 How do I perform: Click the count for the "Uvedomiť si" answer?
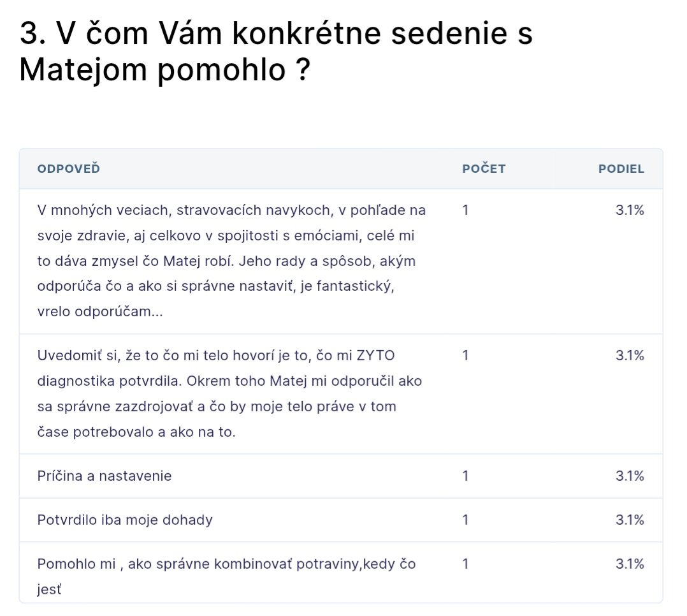pos(465,355)
